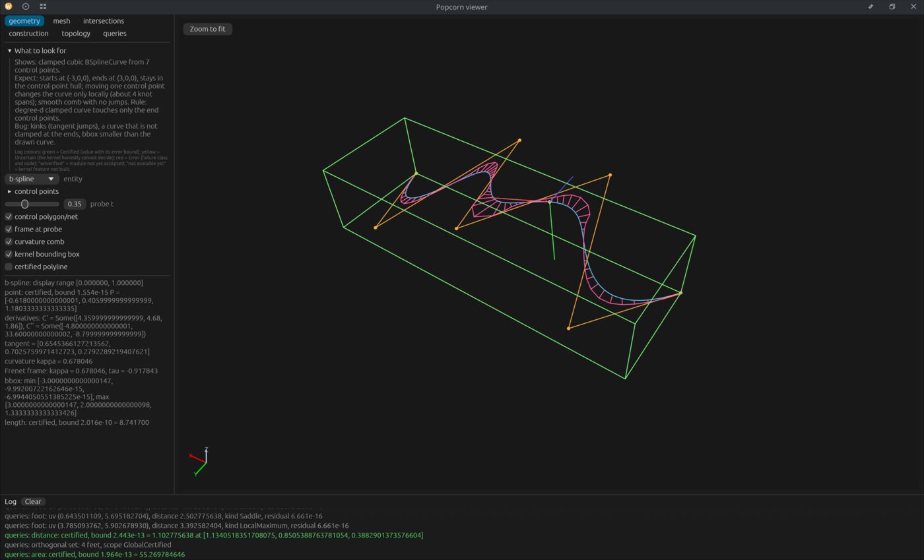Viewport: 924px width, 560px height.
Task: Click the probe t value field 0.35
Action: coord(75,204)
